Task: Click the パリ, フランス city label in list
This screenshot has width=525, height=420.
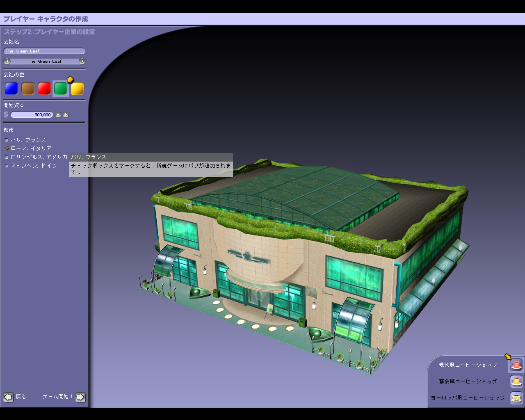Action: pyautogui.click(x=28, y=140)
